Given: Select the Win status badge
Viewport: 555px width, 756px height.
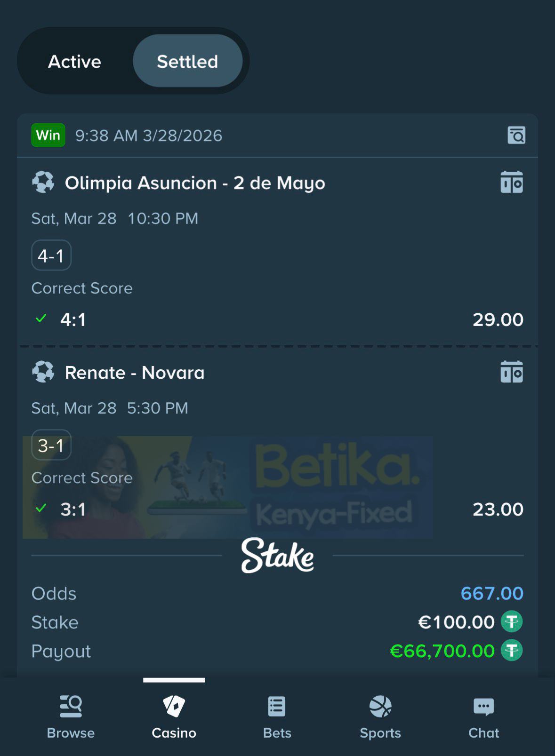Looking at the screenshot, I should (48, 135).
